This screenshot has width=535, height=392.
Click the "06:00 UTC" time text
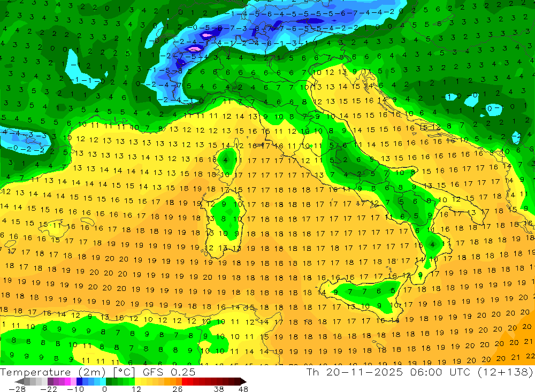(439, 372)
